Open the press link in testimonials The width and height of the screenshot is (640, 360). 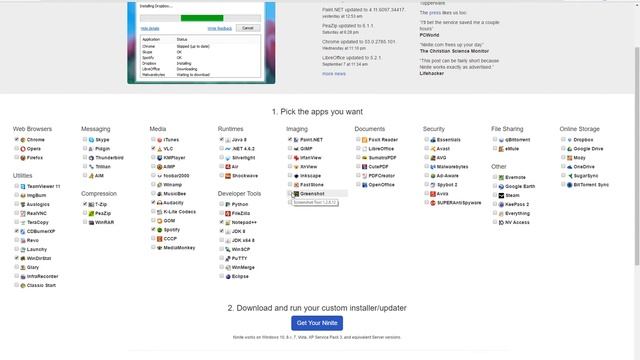pyautogui.click(x=435, y=13)
